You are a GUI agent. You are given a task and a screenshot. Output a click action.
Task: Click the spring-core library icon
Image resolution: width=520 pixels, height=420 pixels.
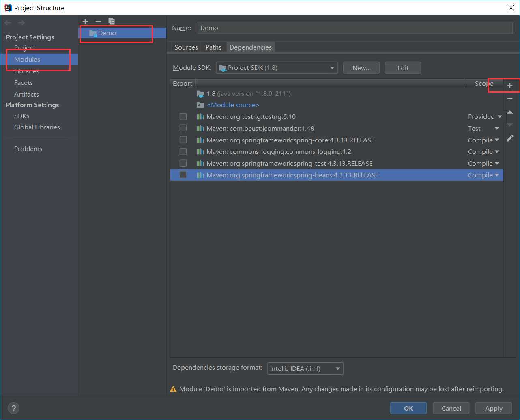coord(200,140)
